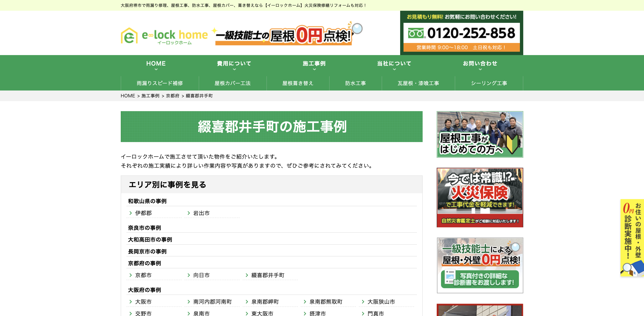Open the 綴喜郡井手町 area link
The height and width of the screenshot is (316, 644).
(268, 275)
